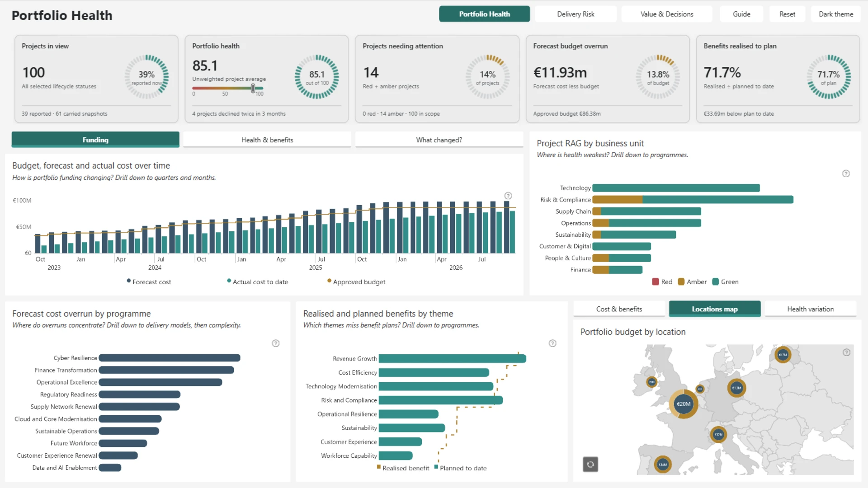Select Portfolio Health page tab
The height and width of the screenshot is (488, 868).
coord(484,14)
